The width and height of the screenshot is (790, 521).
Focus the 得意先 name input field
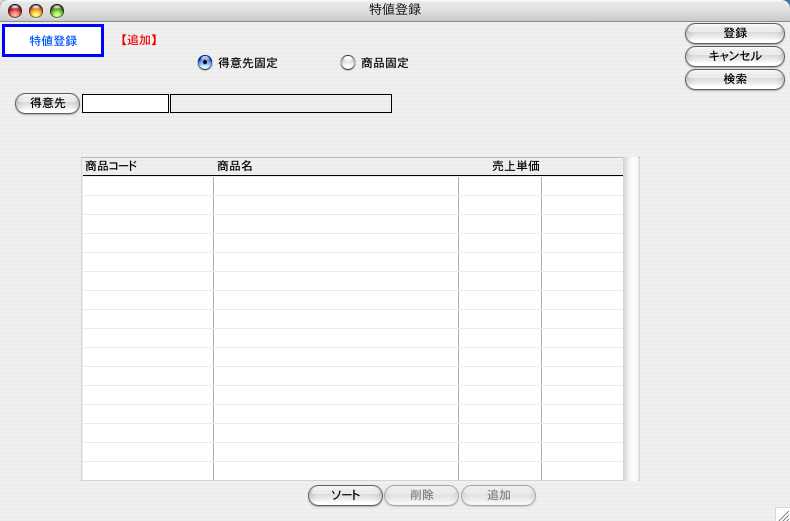[x=281, y=103]
